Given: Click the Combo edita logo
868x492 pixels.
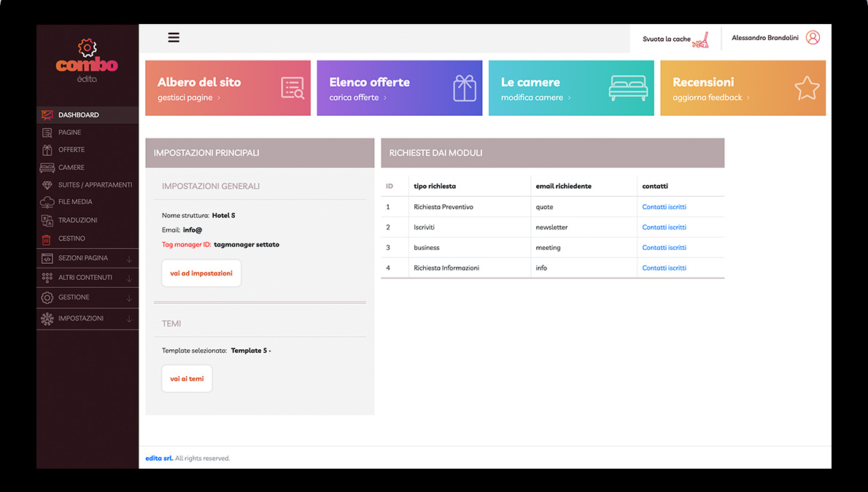Looking at the screenshot, I should point(87,61).
